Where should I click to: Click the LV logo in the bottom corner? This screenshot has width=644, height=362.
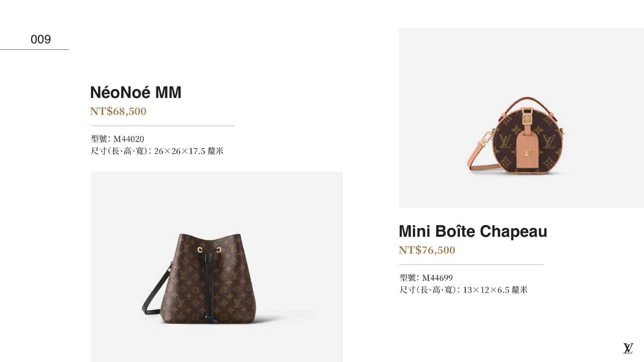[x=628, y=348]
